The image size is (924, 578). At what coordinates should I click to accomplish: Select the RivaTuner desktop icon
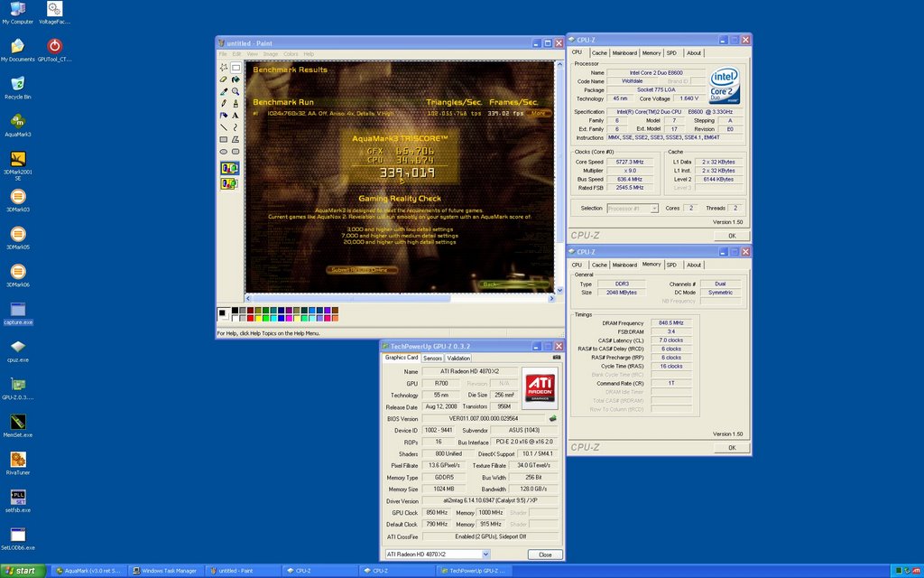pyautogui.click(x=18, y=463)
